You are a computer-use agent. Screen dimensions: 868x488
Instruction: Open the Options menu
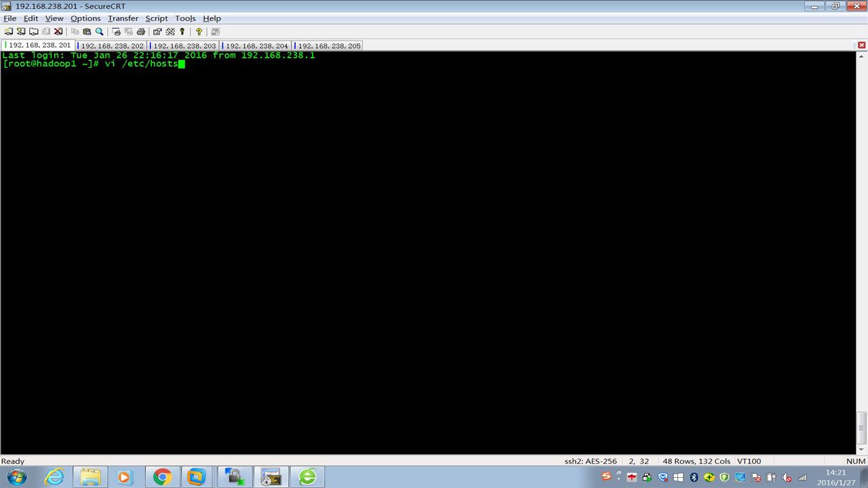click(x=85, y=18)
